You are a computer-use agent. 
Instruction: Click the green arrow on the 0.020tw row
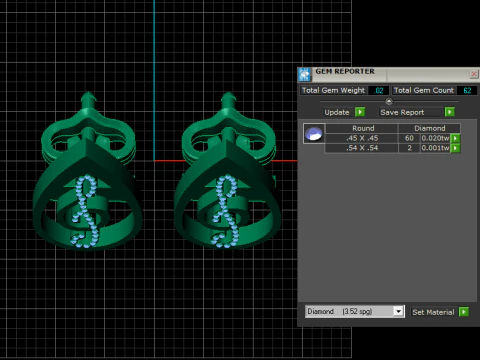coord(455,138)
